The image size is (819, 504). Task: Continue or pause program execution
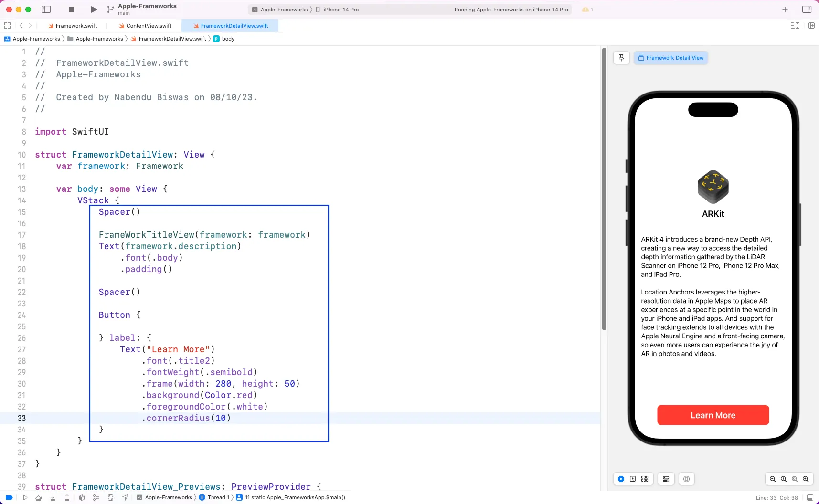click(24, 497)
